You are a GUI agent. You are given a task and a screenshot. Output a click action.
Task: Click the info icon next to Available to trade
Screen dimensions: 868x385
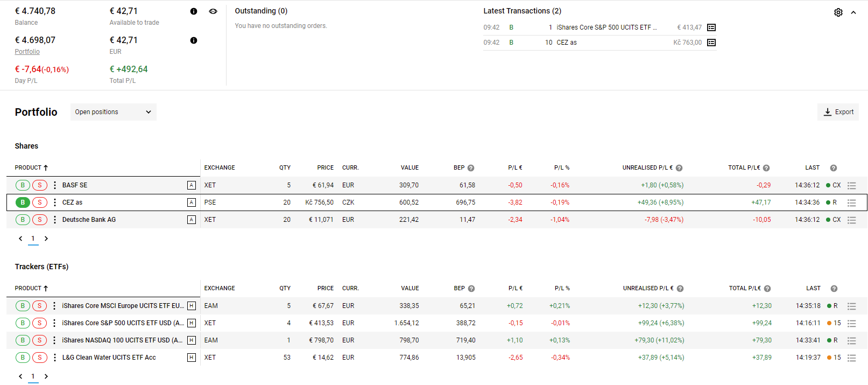[x=194, y=11]
